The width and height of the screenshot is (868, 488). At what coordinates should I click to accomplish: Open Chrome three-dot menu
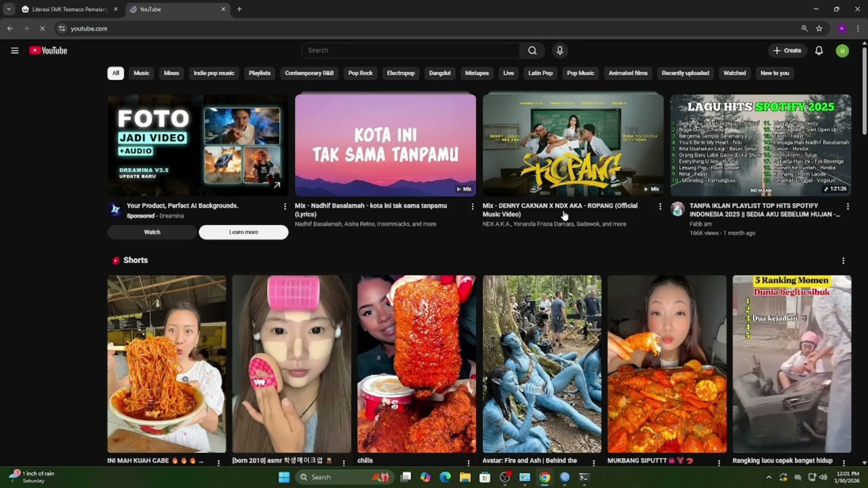point(858,28)
